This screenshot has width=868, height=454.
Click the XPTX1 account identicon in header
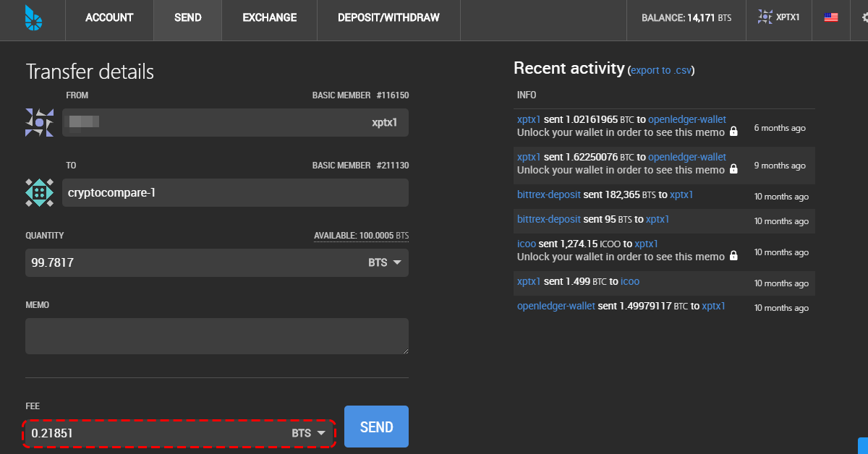(765, 16)
